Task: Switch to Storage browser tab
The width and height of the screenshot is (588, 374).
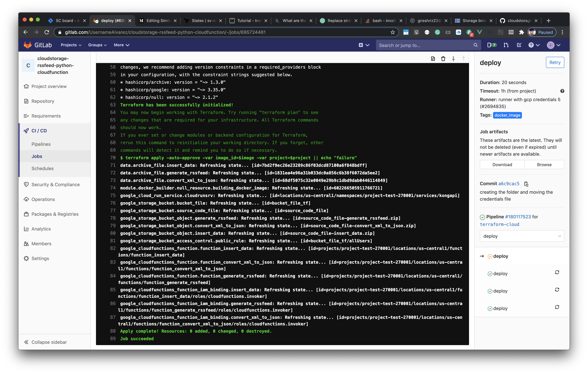Action: click(473, 21)
